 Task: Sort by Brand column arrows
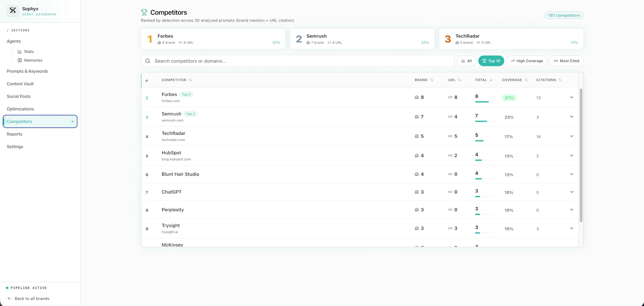click(x=432, y=80)
